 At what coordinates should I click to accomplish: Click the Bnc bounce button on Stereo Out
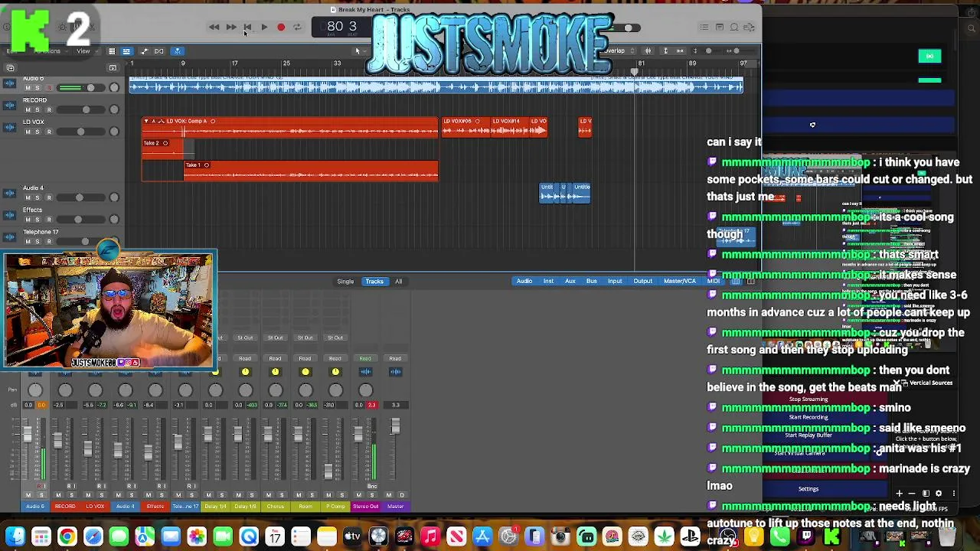coord(372,486)
